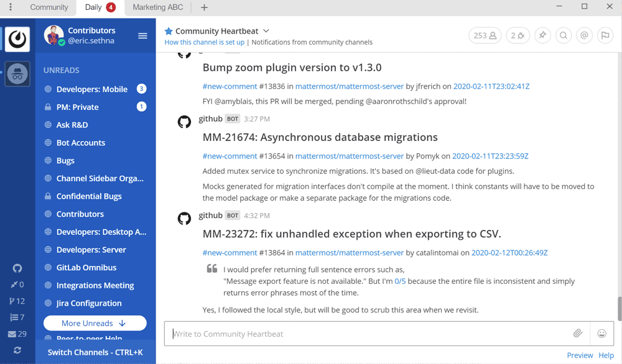Click the GitHub icon in left sidebar

[17, 268]
